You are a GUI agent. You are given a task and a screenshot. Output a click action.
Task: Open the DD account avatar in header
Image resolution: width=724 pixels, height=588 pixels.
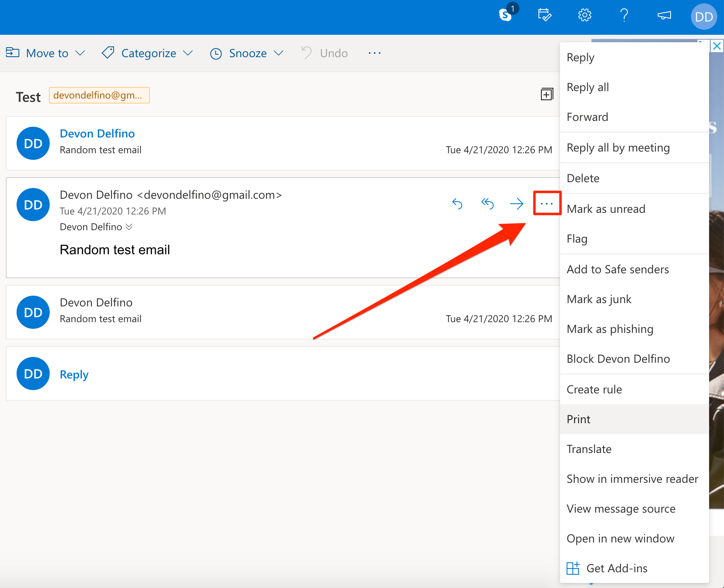[704, 17]
